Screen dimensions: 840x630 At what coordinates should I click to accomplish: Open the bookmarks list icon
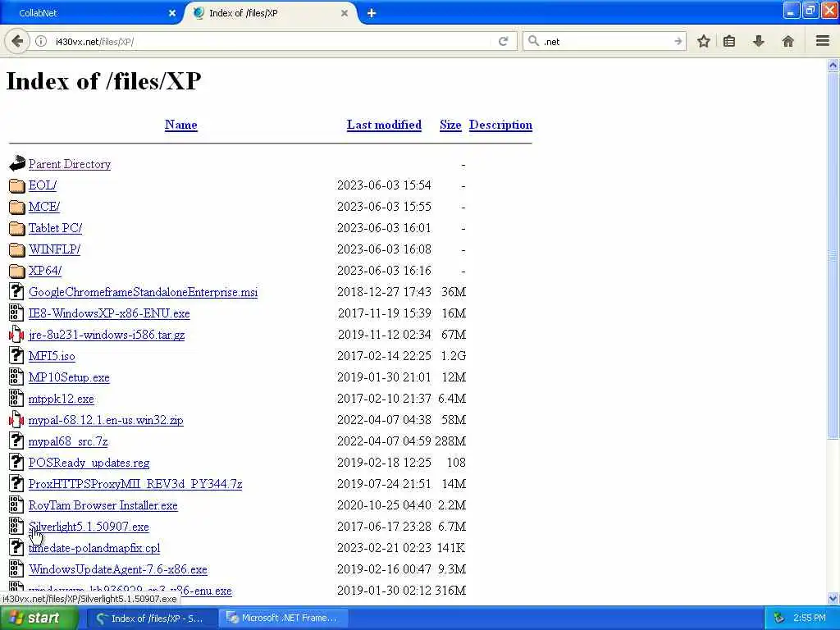[729, 41]
